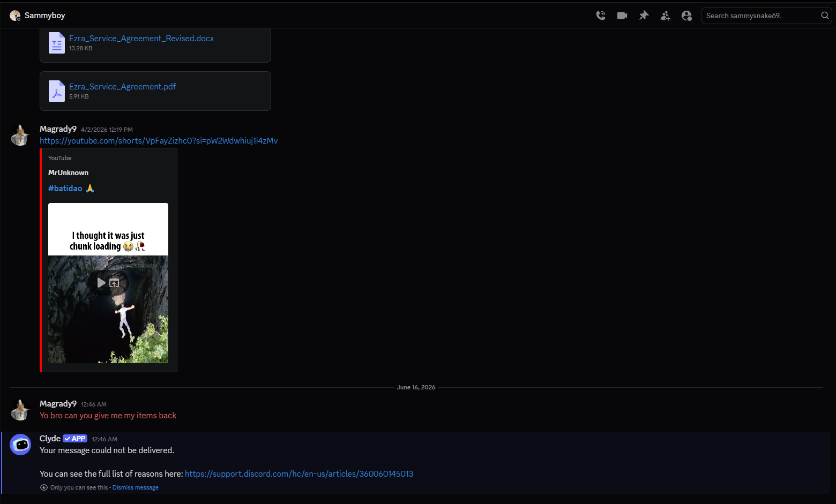Add friends to this DM
The image size is (836, 504).
tap(665, 16)
